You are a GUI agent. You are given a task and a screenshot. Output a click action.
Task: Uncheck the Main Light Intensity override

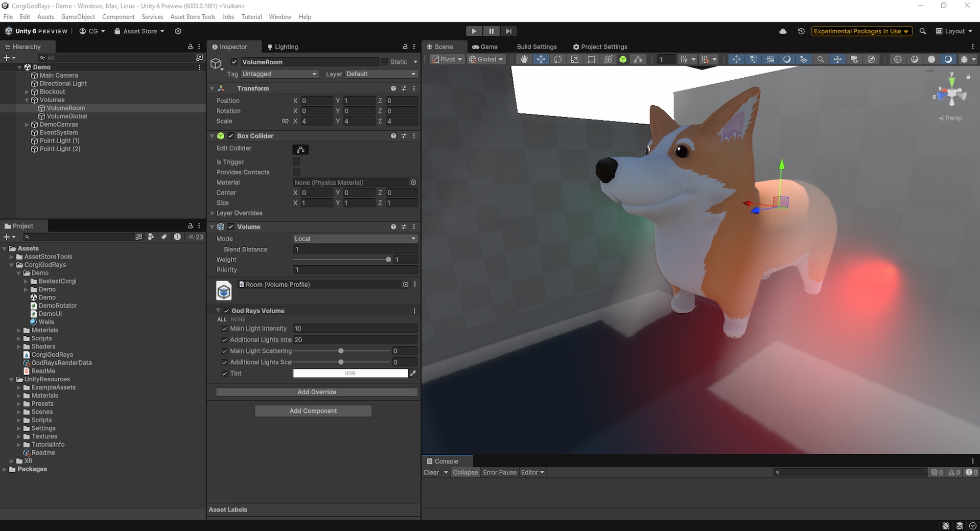[x=224, y=329]
